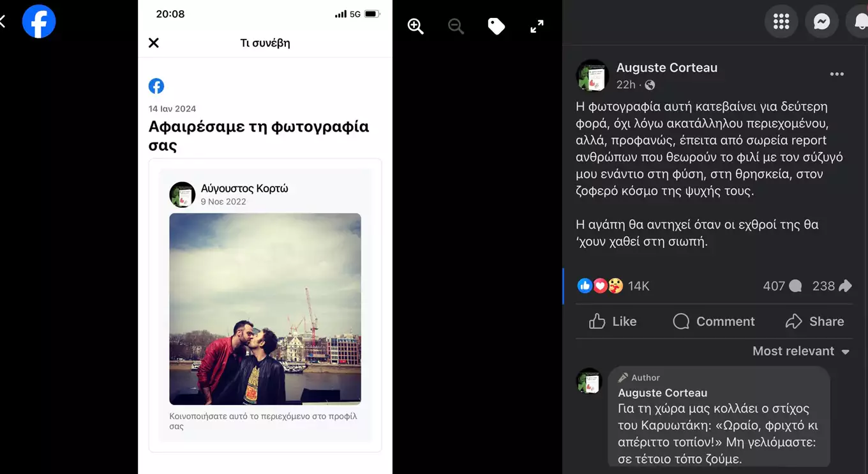
Task: View the 14K reactions list
Action: (638, 286)
